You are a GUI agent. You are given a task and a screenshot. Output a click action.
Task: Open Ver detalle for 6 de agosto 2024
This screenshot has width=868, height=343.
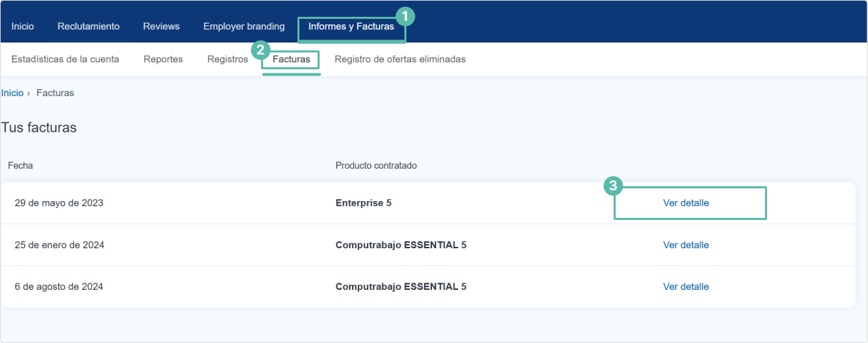coord(686,287)
